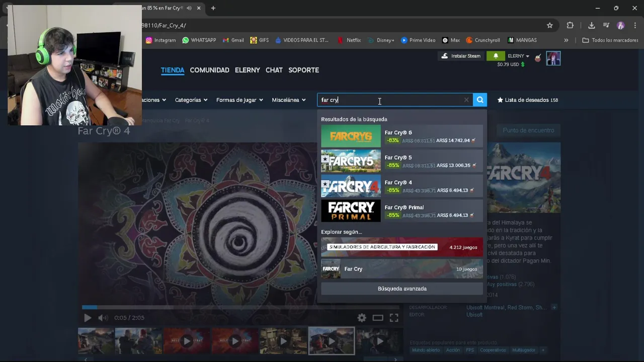Click the Ubisoft editor link
This screenshot has width=644, height=362.
tap(474, 315)
